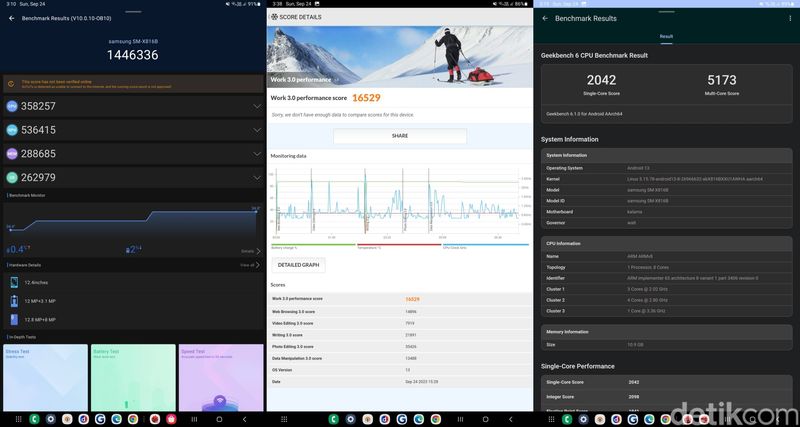Open Phone app in PCMark panel taskbar
This screenshot has height=427, width=800.
334,419
